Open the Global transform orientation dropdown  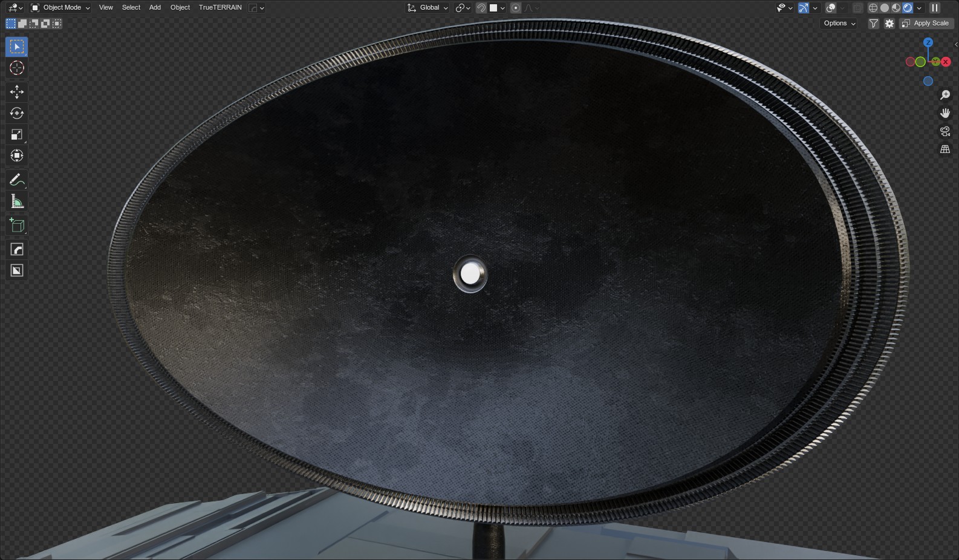(428, 8)
